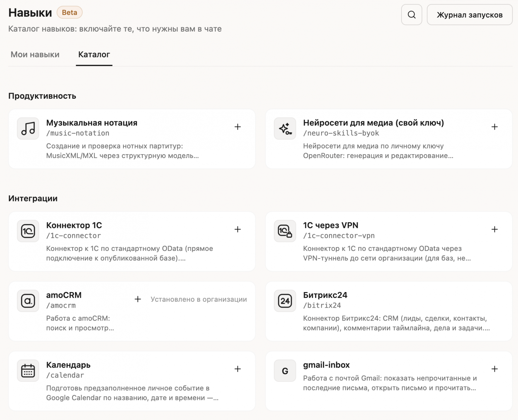Click the 1С через VPN lock icon

click(285, 231)
